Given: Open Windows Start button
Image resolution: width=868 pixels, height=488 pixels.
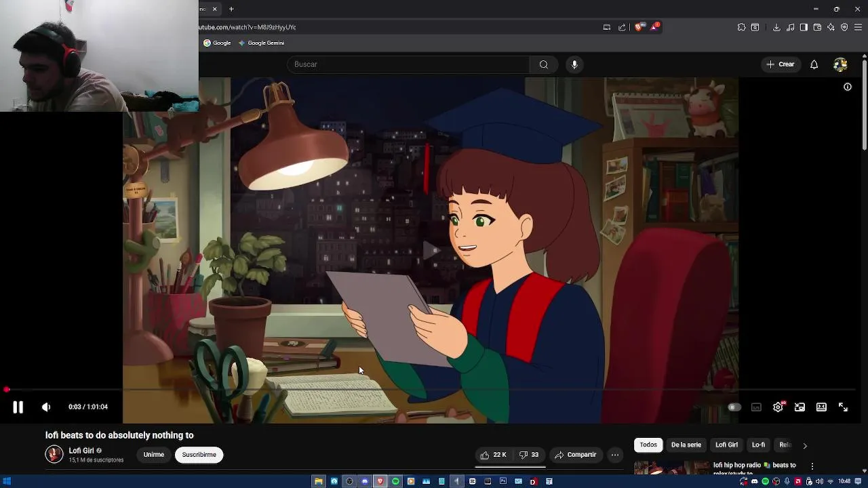Looking at the screenshot, I should pos(7,481).
